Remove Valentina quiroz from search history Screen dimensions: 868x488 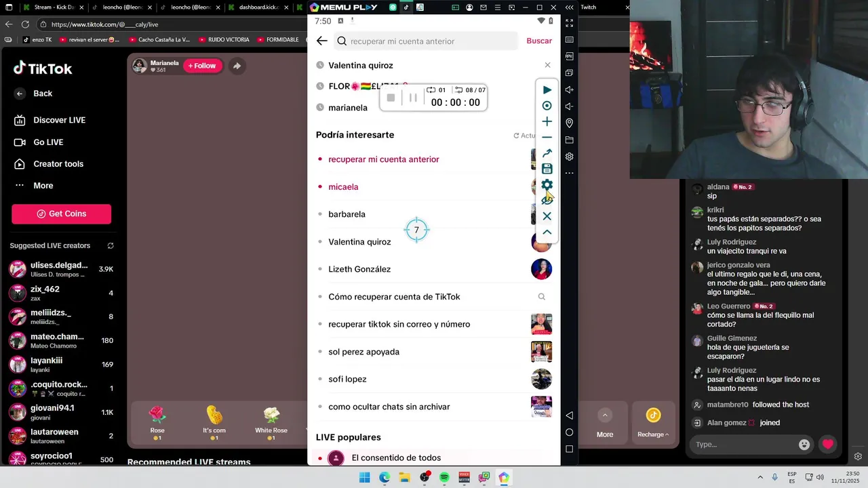548,65
